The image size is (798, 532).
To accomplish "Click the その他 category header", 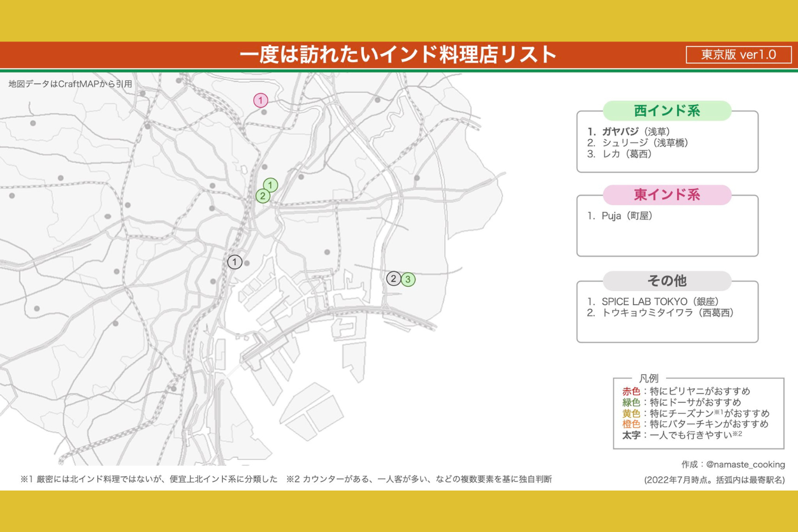I will click(x=667, y=280).
